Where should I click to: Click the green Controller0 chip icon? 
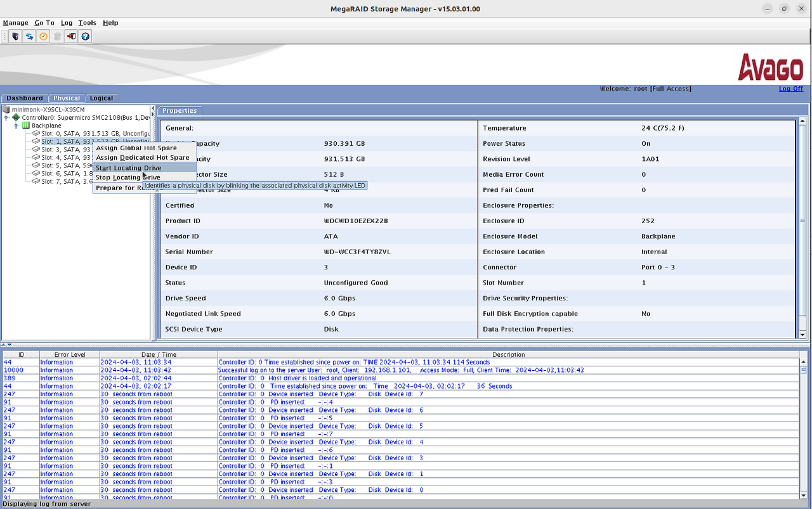[x=16, y=117]
